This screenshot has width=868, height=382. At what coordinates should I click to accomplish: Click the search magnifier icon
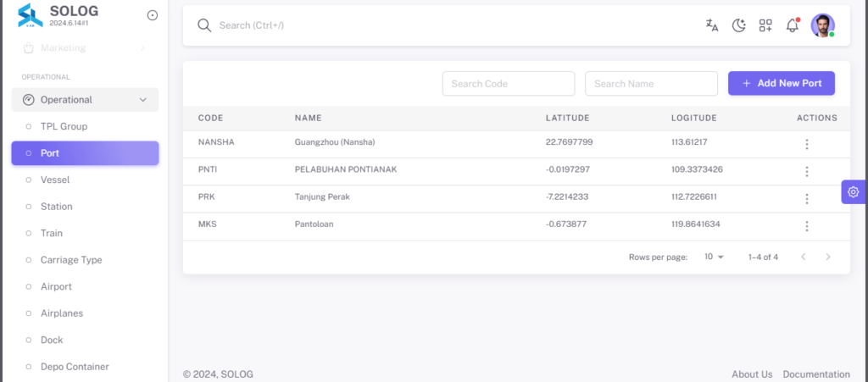(x=205, y=25)
